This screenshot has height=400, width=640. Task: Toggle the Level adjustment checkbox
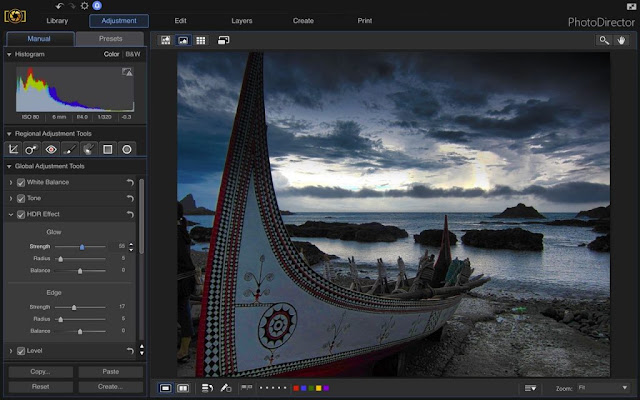pos(21,351)
